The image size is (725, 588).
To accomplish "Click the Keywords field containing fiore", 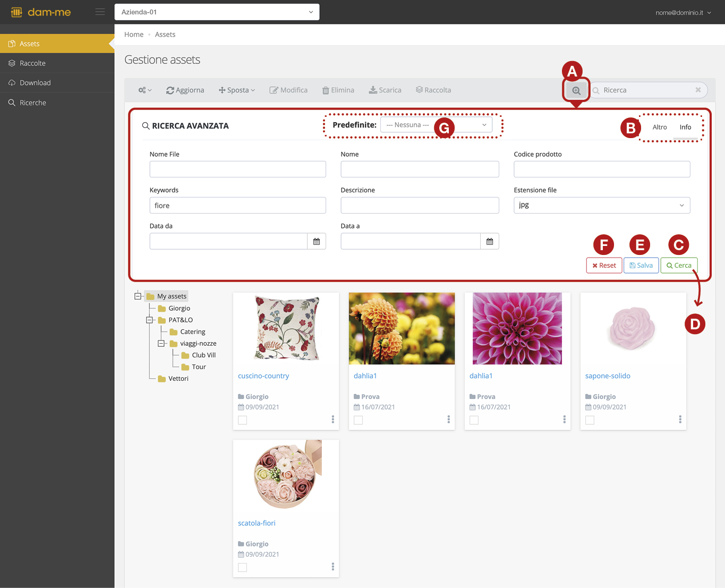I will click(x=238, y=206).
